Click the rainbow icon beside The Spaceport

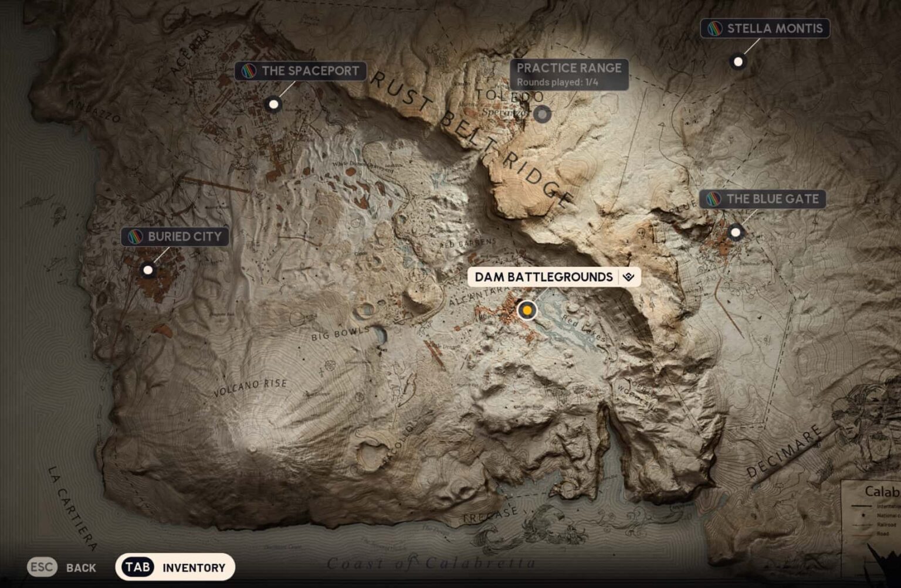pyautogui.click(x=249, y=71)
